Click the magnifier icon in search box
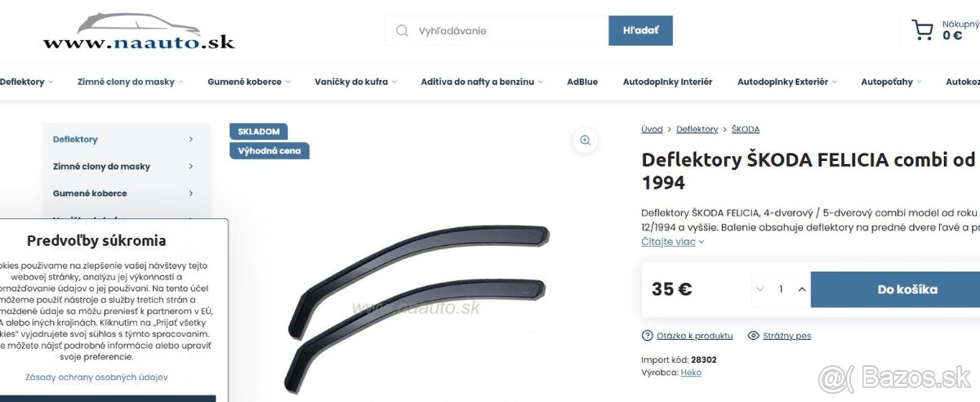This screenshot has height=402, width=980. coord(402,31)
